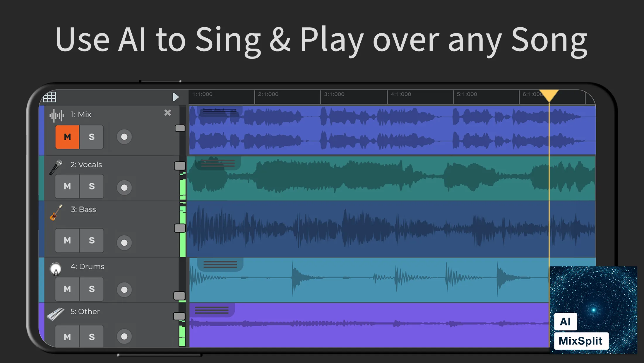Solo the Other track
Screen dimensions: 644x363
point(91,337)
